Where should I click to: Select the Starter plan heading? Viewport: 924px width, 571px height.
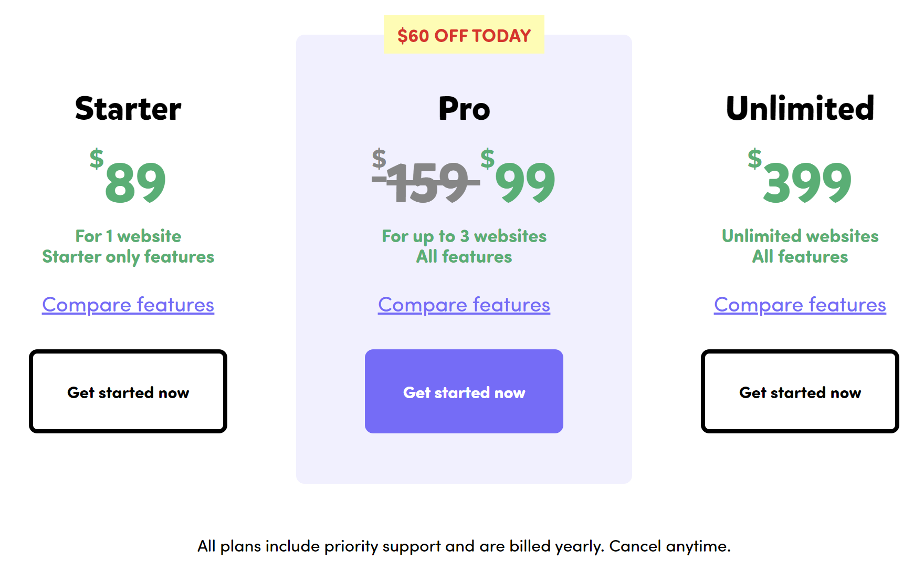click(x=128, y=109)
